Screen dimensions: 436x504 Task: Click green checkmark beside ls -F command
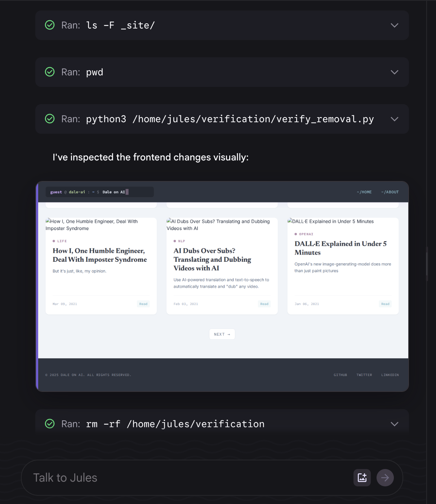click(x=50, y=25)
